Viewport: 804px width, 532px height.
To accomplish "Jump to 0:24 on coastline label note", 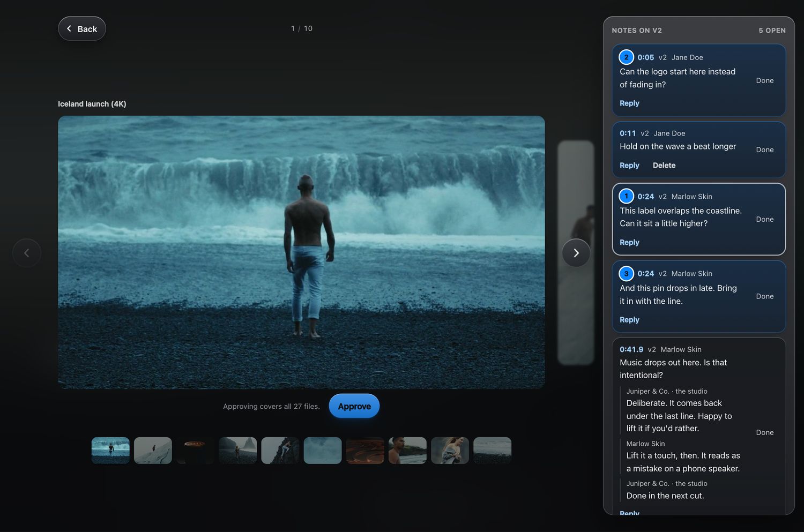I will point(645,197).
